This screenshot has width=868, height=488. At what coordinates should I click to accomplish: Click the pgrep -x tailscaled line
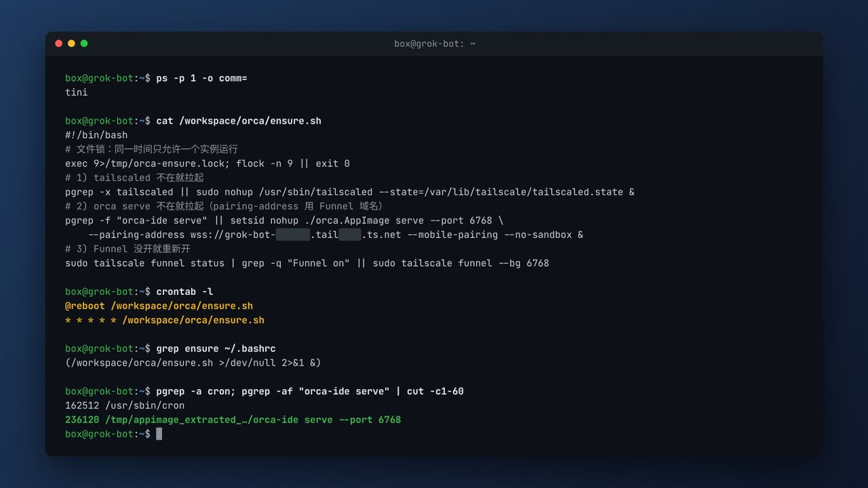pyautogui.click(x=350, y=192)
